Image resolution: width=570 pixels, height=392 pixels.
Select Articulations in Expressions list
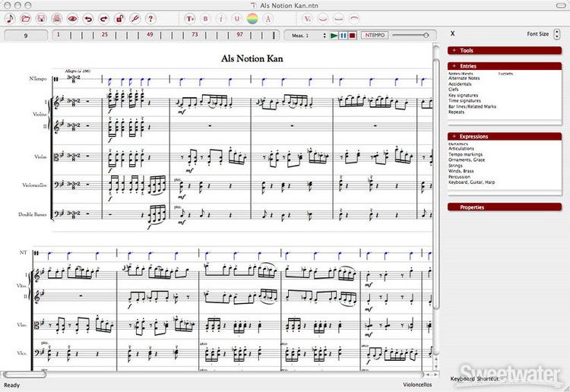click(462, 149)
